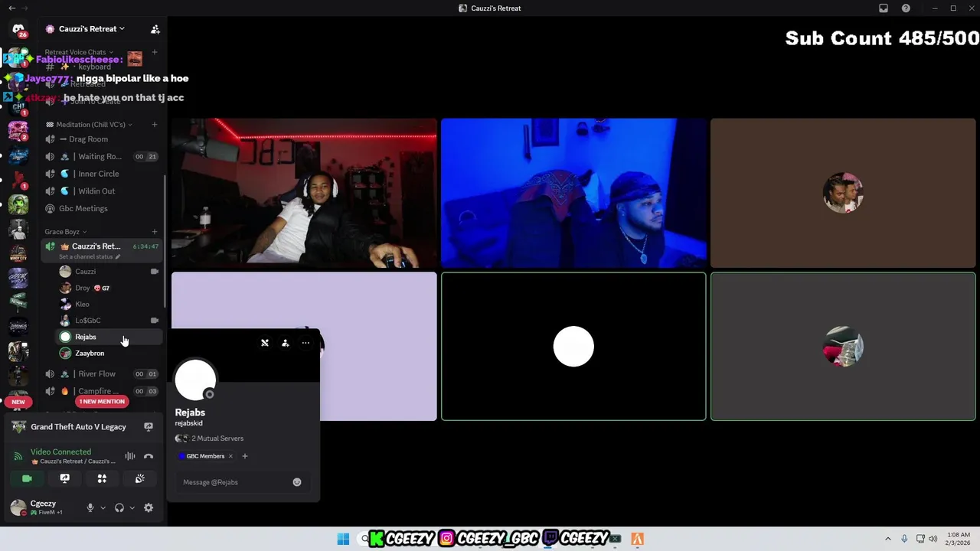
Task: Open Video Connected connection details
Action: pos(60,452)
